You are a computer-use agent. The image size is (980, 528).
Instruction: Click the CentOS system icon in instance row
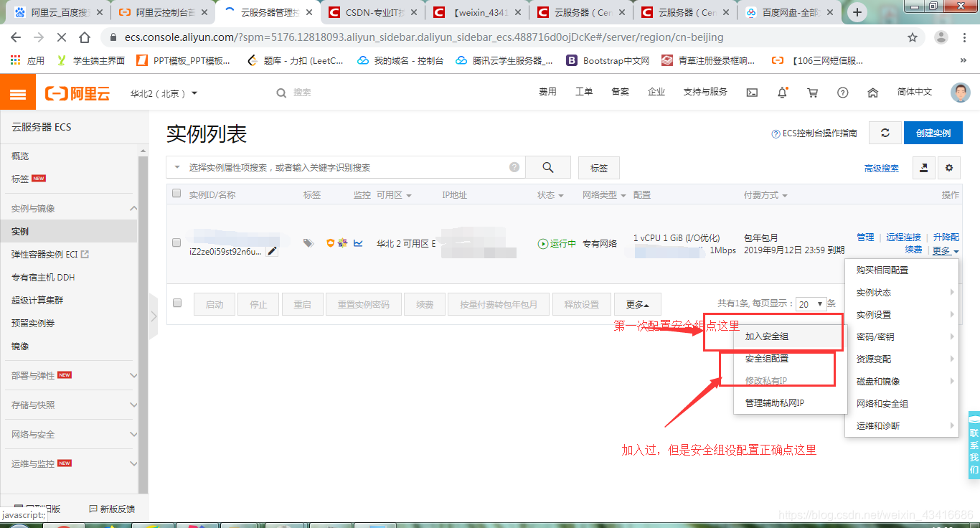[343, 243]
